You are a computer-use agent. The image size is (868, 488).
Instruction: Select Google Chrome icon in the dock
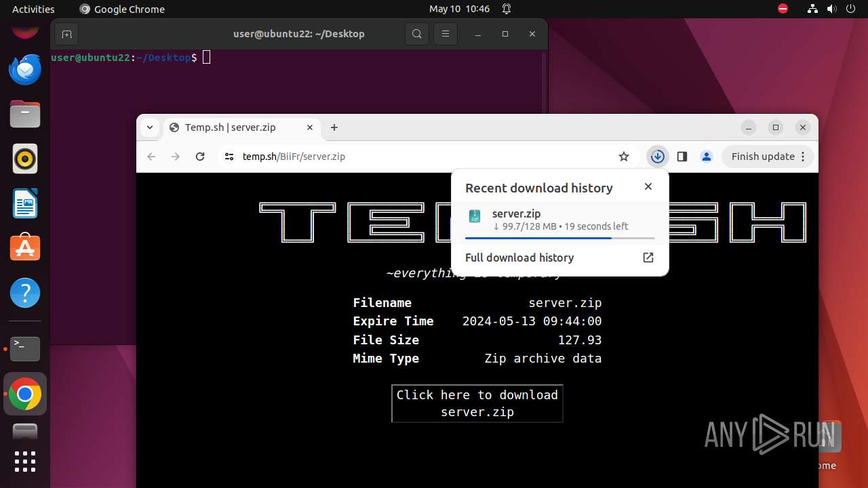pos(25,394)
